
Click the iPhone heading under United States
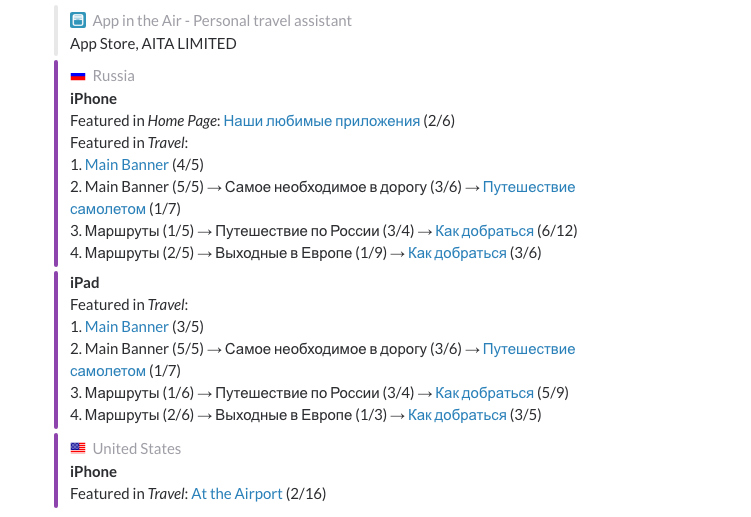[93, 472]
